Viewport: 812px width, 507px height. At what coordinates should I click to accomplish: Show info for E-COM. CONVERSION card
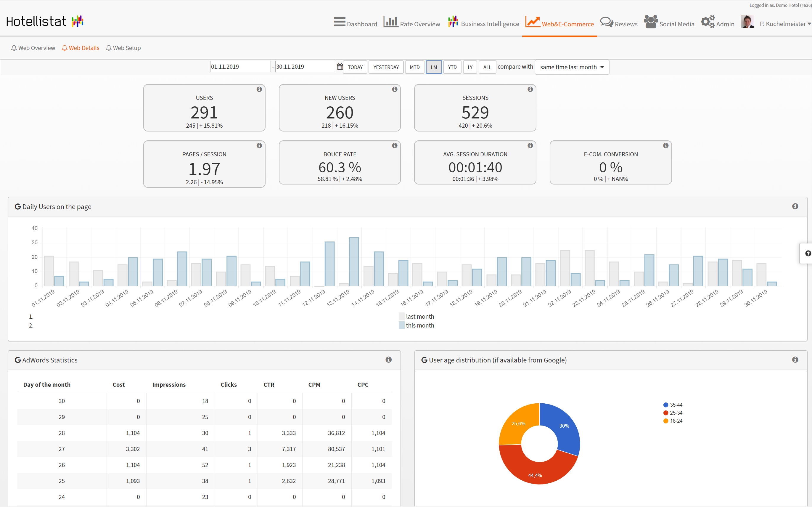click(x=665, y=145)
